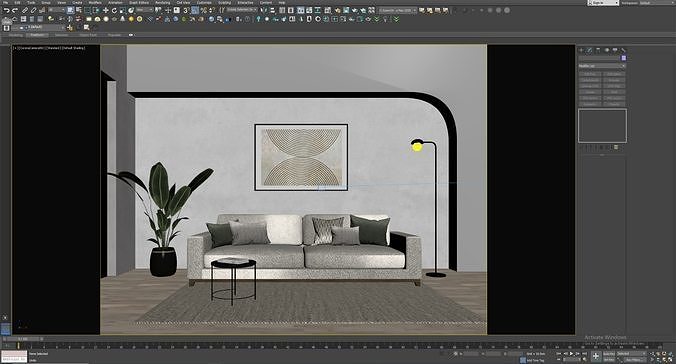Click the Add Time Tag label
The height and width of the screenshot is (364, 676).
pyautogui.click(x=535, y=360)
